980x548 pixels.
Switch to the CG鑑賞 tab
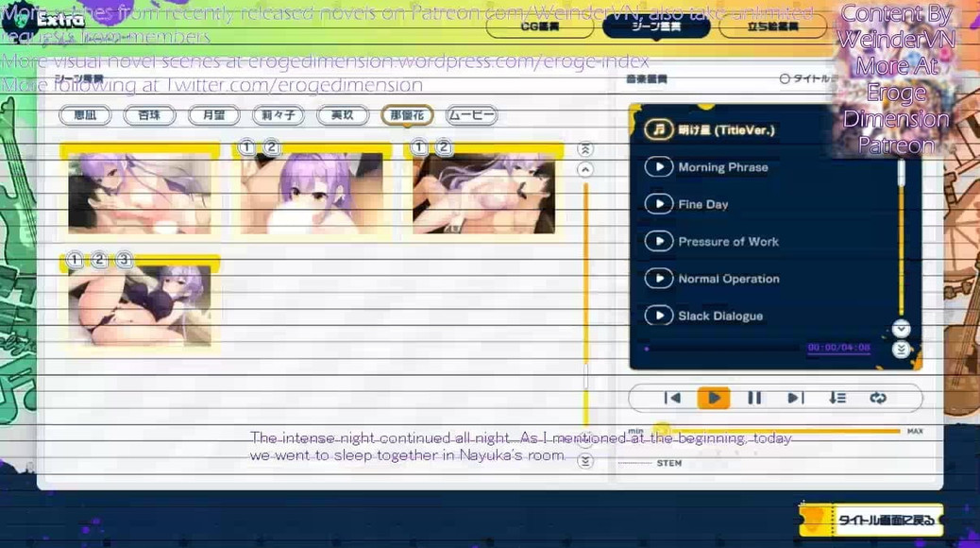(540, 26)
